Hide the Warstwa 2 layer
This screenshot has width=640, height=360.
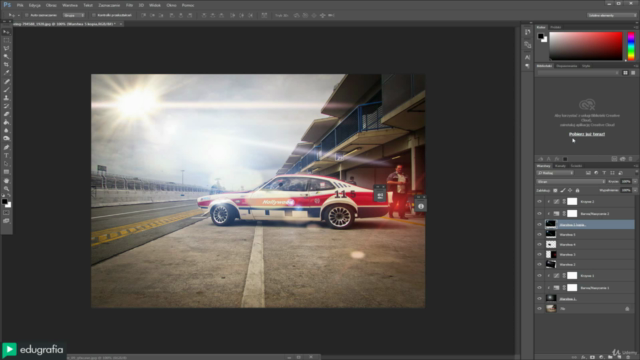click(540, 264)
